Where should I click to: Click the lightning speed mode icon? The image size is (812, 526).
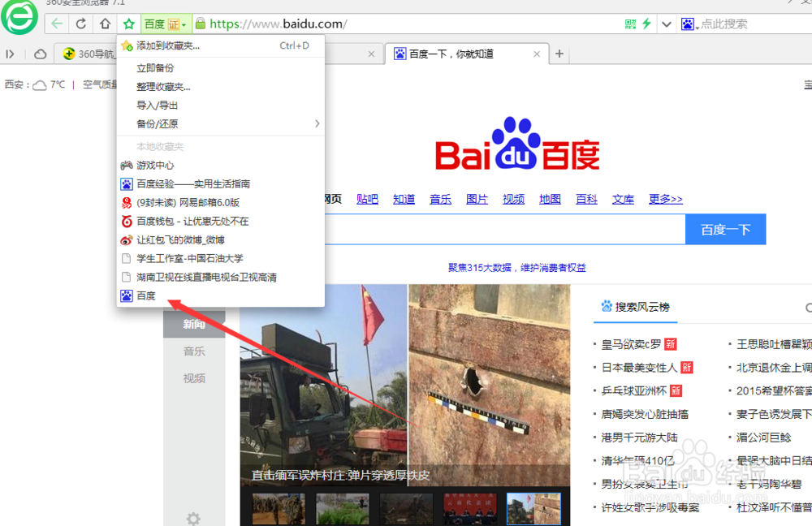646,24
